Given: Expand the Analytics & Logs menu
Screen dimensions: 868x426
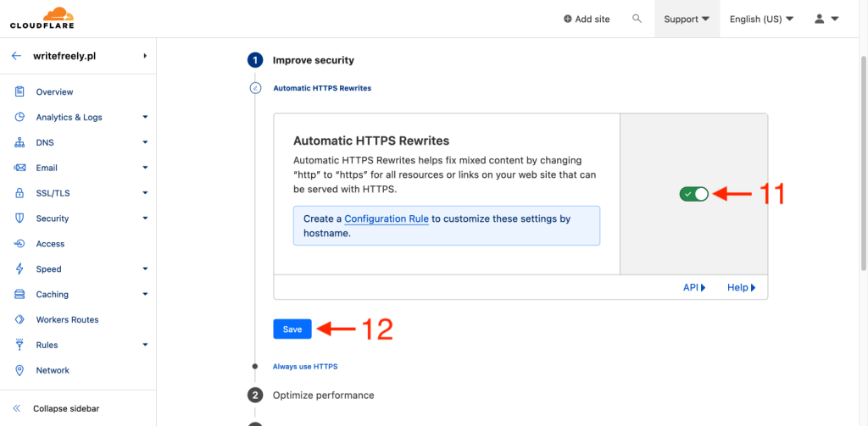Looking at the screenshot, I should pos(145,117).
